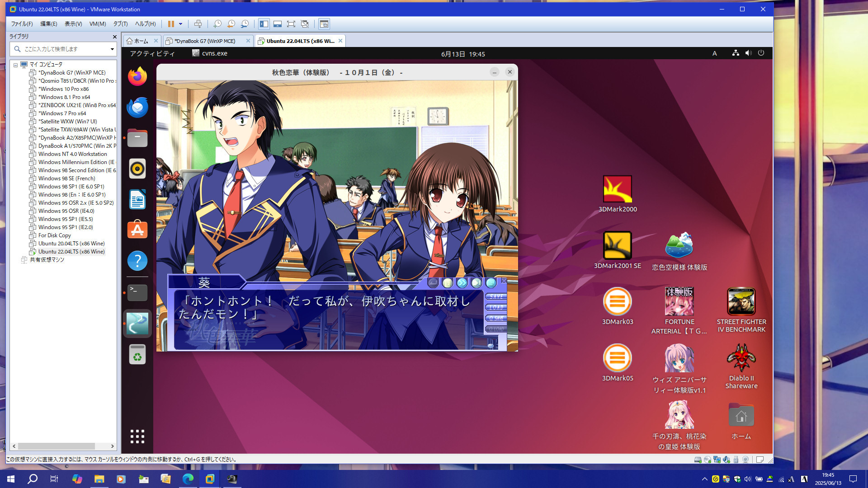Click the library search input field
This screenshot has width=868, height=488.
(63, 49)
